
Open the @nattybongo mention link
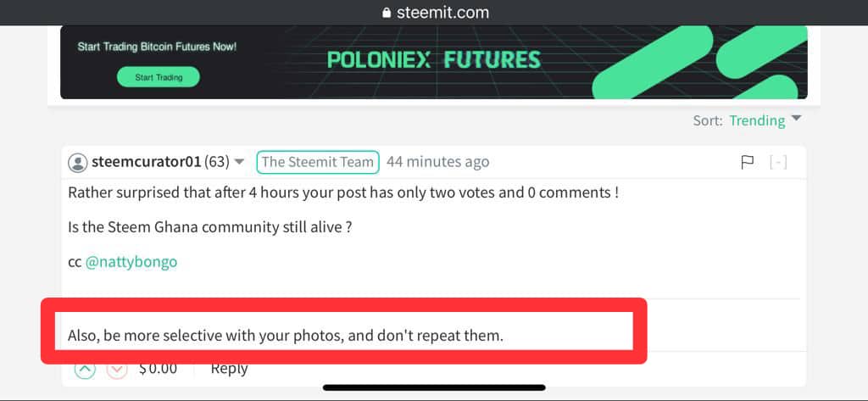[131, 262]
